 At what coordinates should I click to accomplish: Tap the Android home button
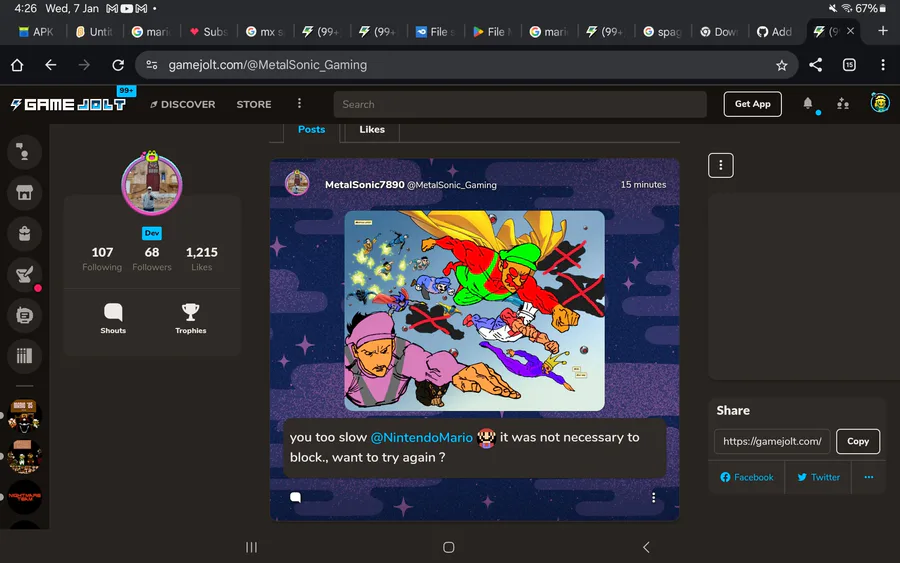(449, 547)
